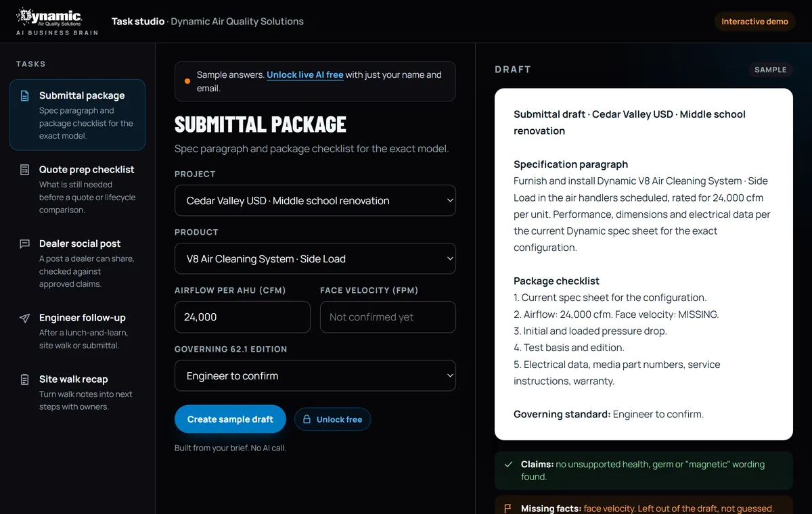Viewport: 812px width, 514px height.
Task: Select the Engineer follow-up task
Action: (x=77, y=331)
